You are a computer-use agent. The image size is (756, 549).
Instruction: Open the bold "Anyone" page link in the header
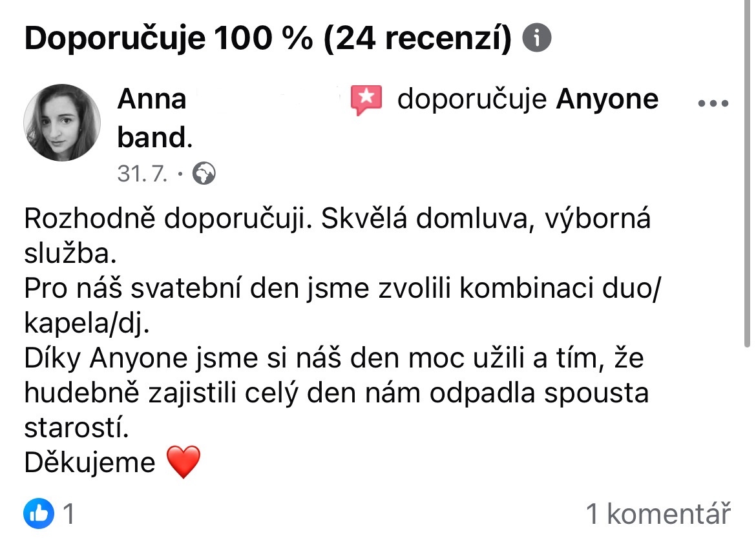coord(607,99)
